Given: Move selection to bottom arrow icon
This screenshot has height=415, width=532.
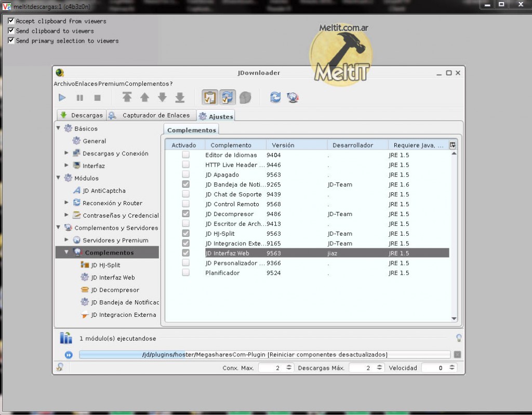Looking at the screenshot, I should (180, 98).
